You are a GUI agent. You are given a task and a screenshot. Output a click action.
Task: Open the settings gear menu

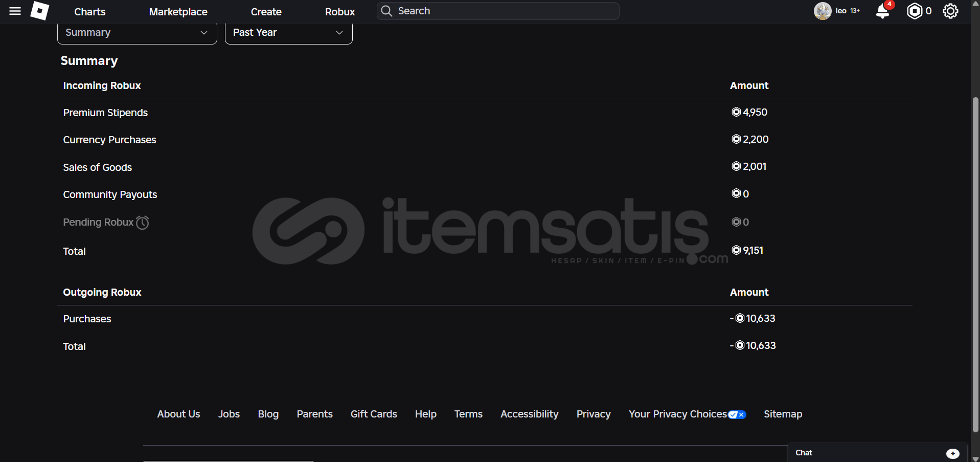[950, 11]
